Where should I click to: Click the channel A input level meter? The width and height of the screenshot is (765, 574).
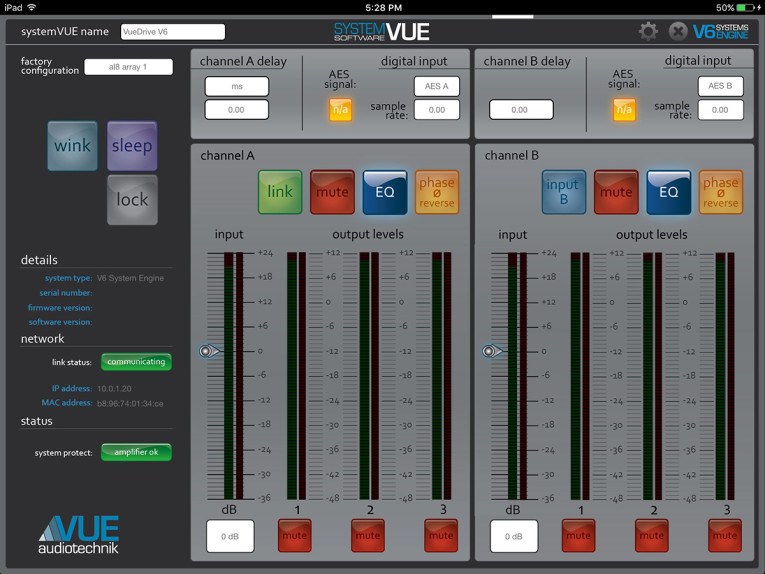[x=233, y=376]
